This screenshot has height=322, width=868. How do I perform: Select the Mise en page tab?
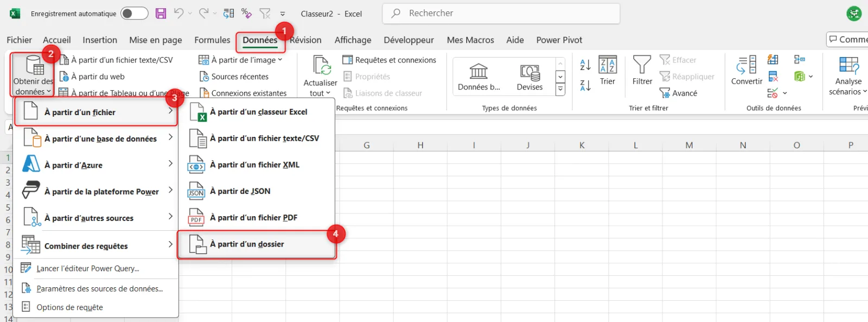pyautogui.click(x=156, y=40)
